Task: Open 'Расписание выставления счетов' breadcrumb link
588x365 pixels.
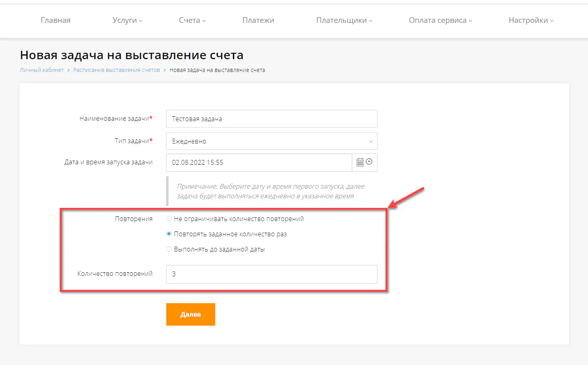Action: coord(116,70)
